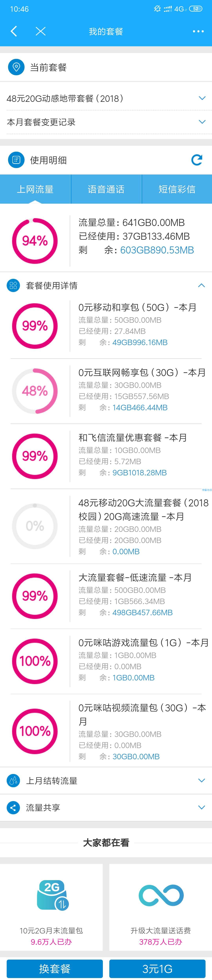
Task: Refresh usage details with circular arrow
Action: point(196,160)
